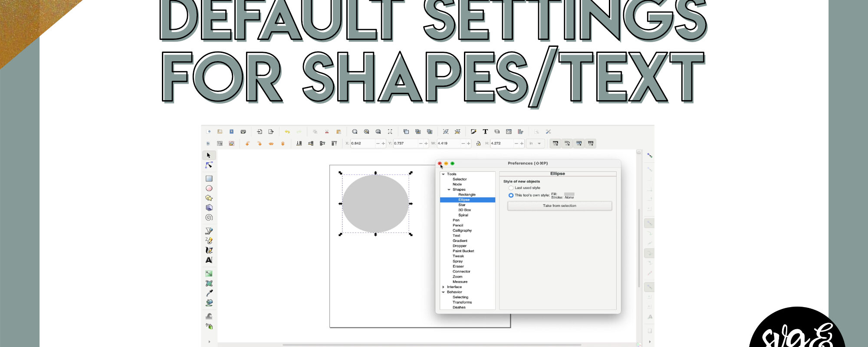Rotate selection 90 degrees counter-clockwise

(x=247, y=143)
